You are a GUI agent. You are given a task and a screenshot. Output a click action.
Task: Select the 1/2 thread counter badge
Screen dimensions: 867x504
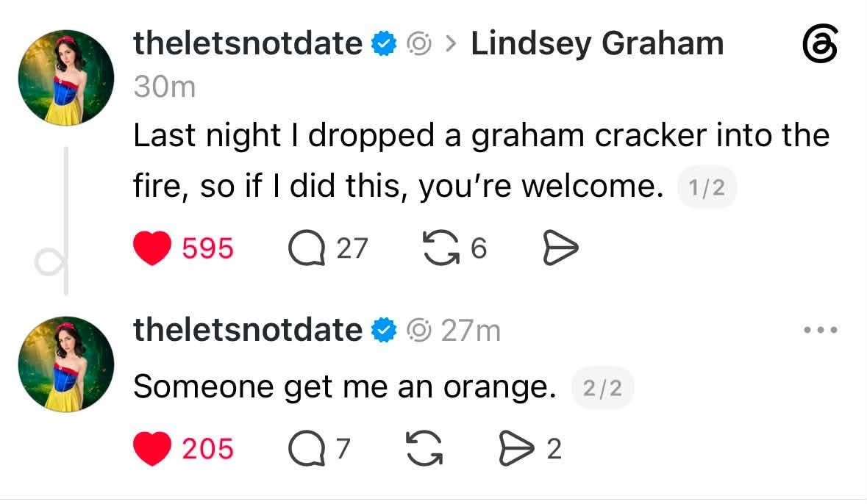tap(707, 187)
